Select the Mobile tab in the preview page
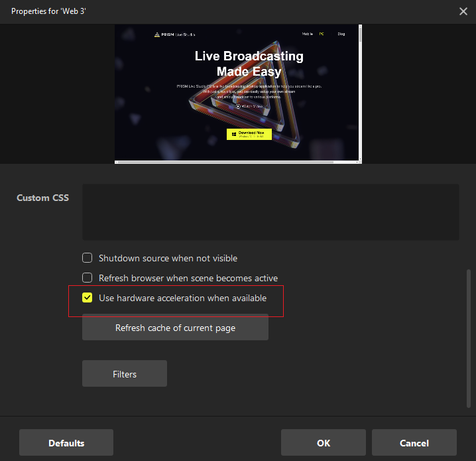 [308, 33]
